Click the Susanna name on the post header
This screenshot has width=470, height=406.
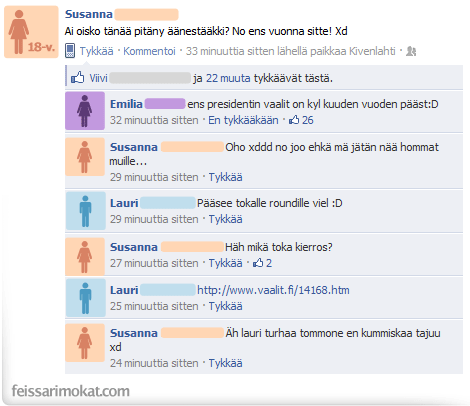coord(89,14)
